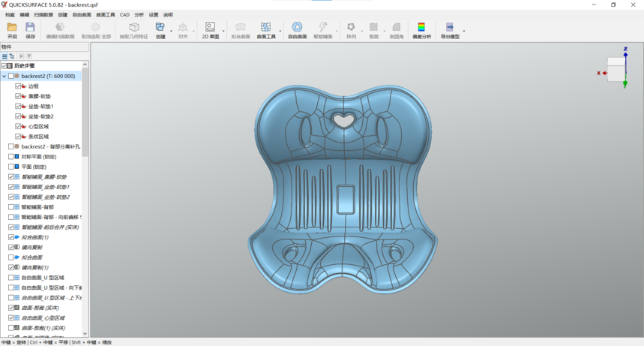Select the 镜向复制(1) tree row

point(35,267)
